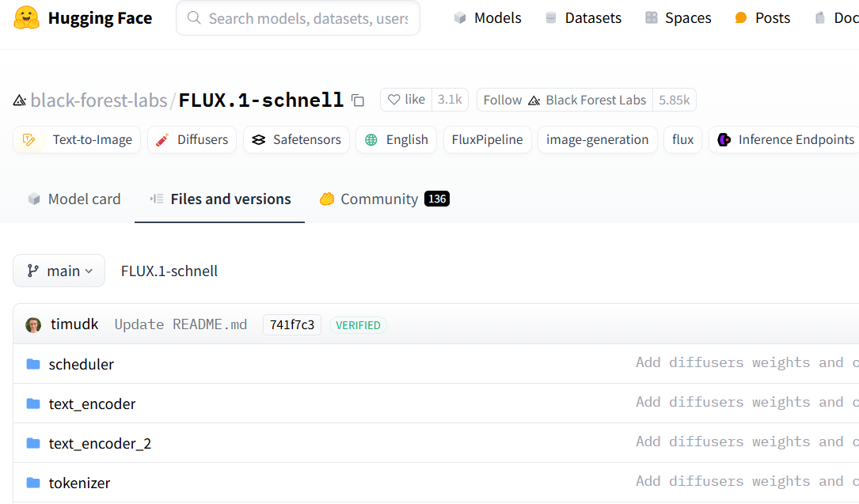
Task: Open the Update README.md commit message
Action: [x=181, y=324]
